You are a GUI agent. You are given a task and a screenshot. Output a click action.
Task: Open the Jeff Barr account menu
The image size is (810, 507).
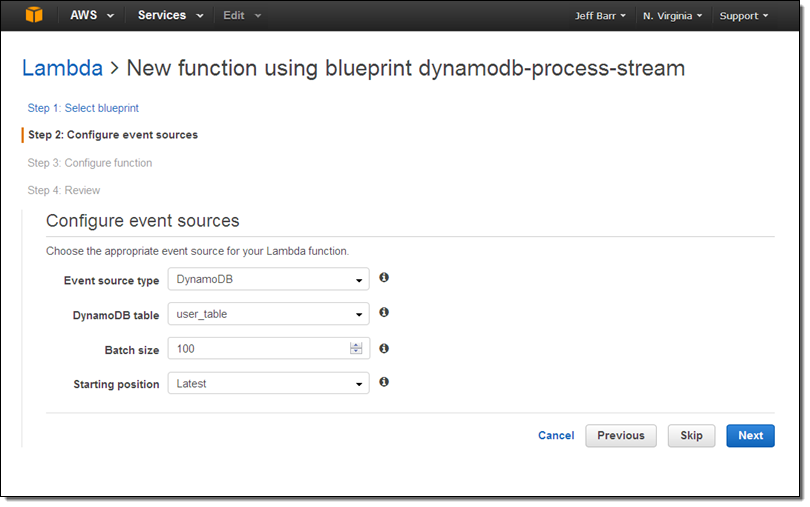[601, 16]
